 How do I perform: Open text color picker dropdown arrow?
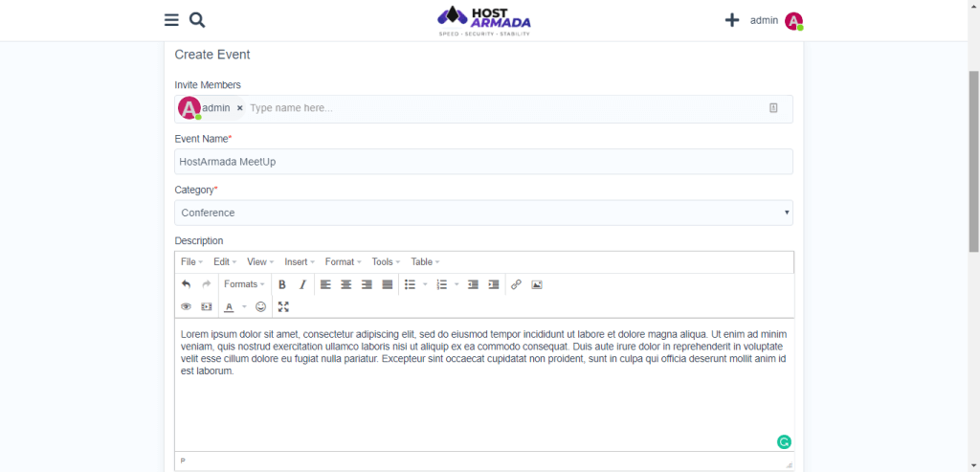click(x=244, y=307)
